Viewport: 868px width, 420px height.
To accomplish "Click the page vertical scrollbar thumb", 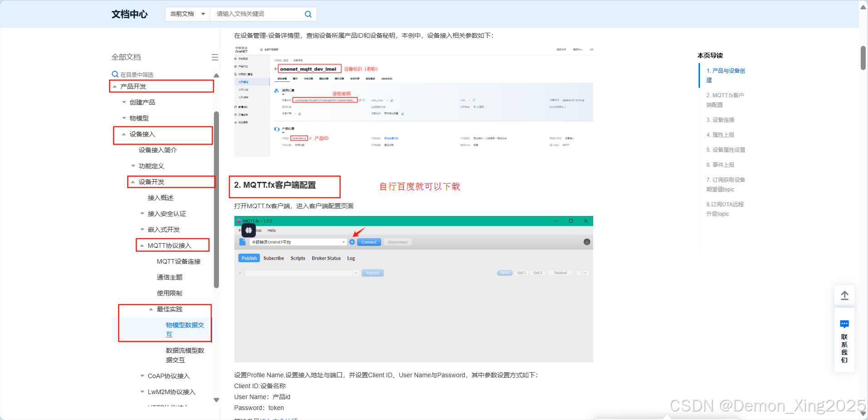I will (x=863, y=58).
